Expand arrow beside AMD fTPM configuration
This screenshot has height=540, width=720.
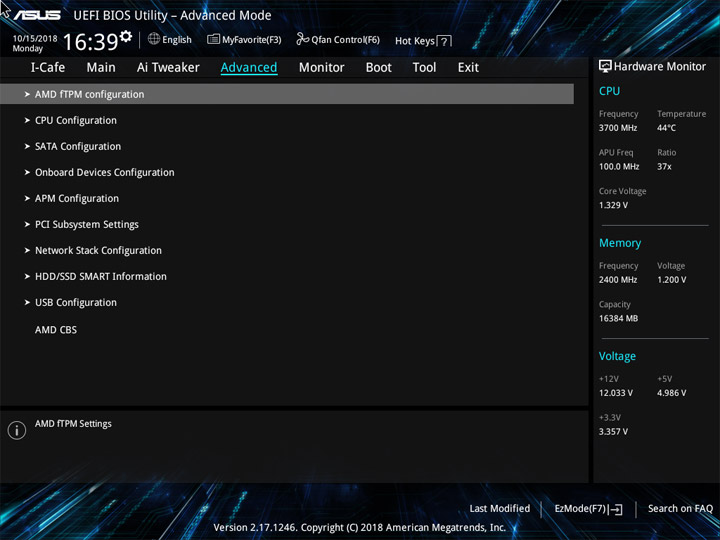[x=27, y=94]
